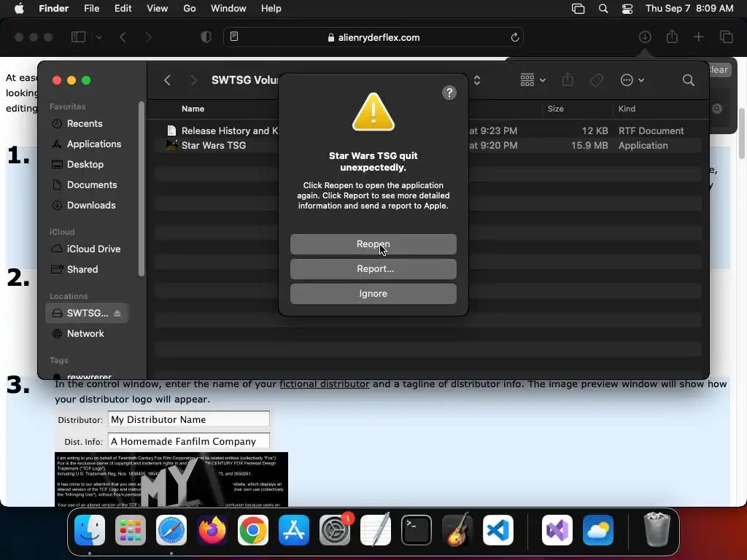The width and height of the screenshot is (747, 560).
Task: Click the Stage Manager menu bar icon
Action: point(578,9)
